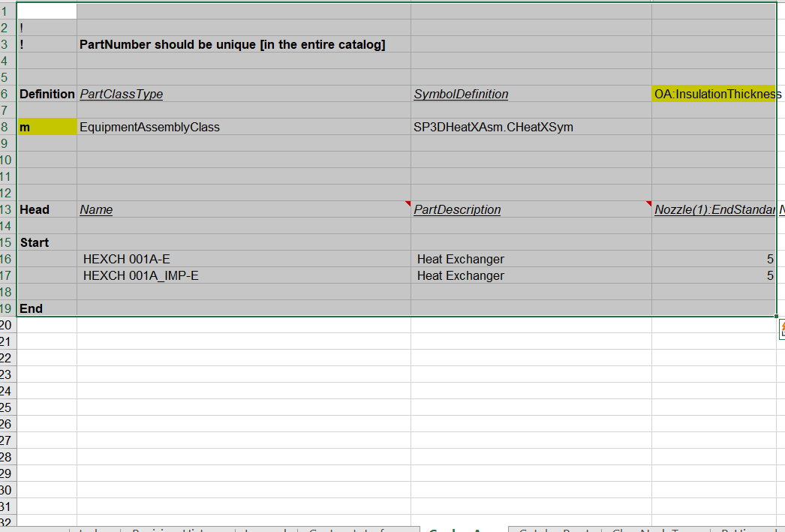The image size is (785, 532).
Task: Select the 'HEXCH 001A_IMP-E' name cell
Action: [x=244, y=275]
